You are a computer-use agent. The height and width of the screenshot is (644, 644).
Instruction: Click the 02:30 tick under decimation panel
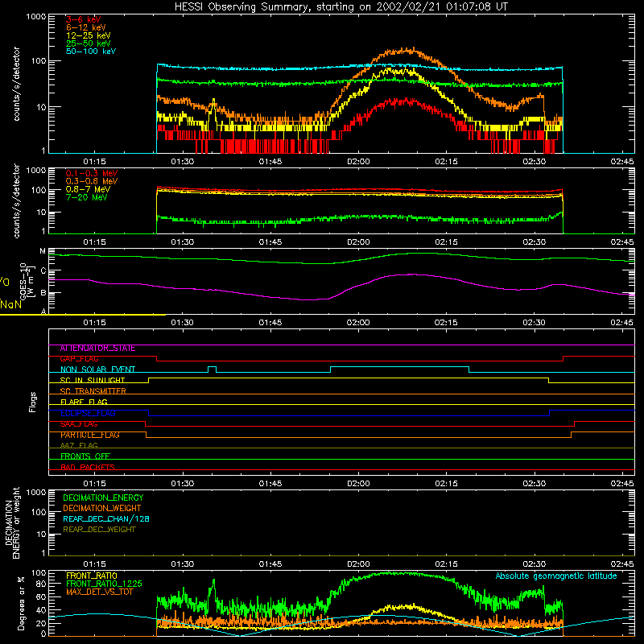pos(534,564)
